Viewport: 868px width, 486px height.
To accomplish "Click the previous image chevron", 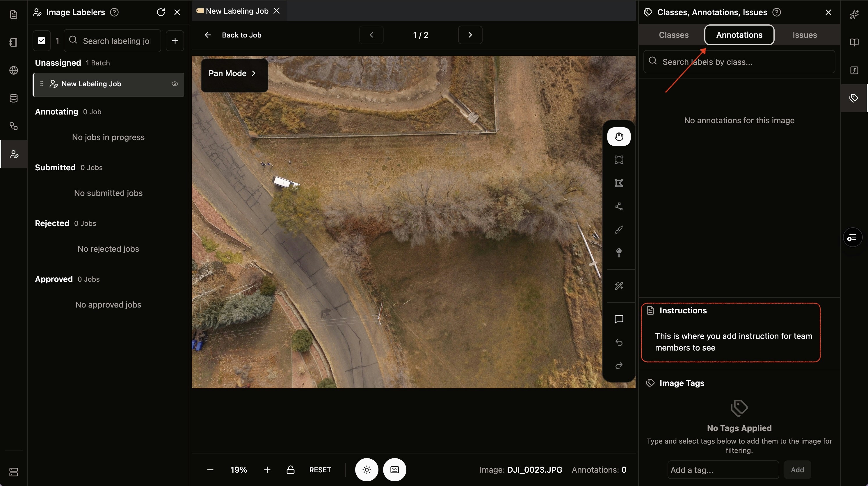I will point(371,35).
